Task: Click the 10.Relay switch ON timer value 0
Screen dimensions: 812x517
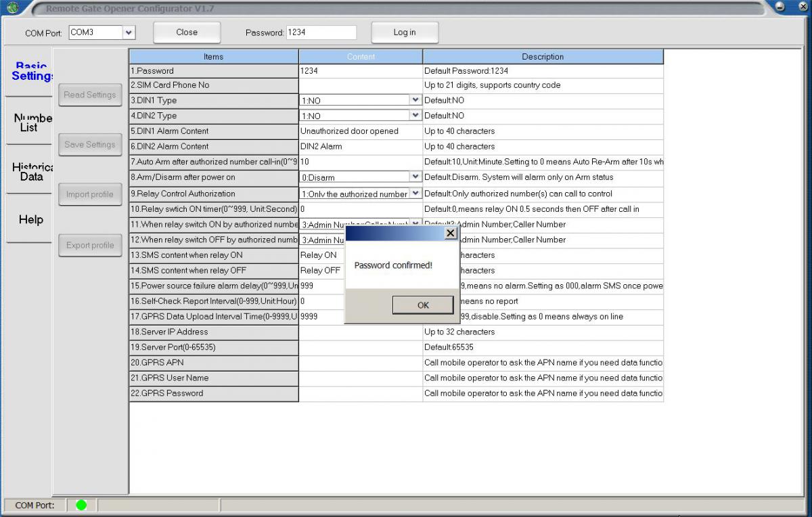Action: pos(361,209)
